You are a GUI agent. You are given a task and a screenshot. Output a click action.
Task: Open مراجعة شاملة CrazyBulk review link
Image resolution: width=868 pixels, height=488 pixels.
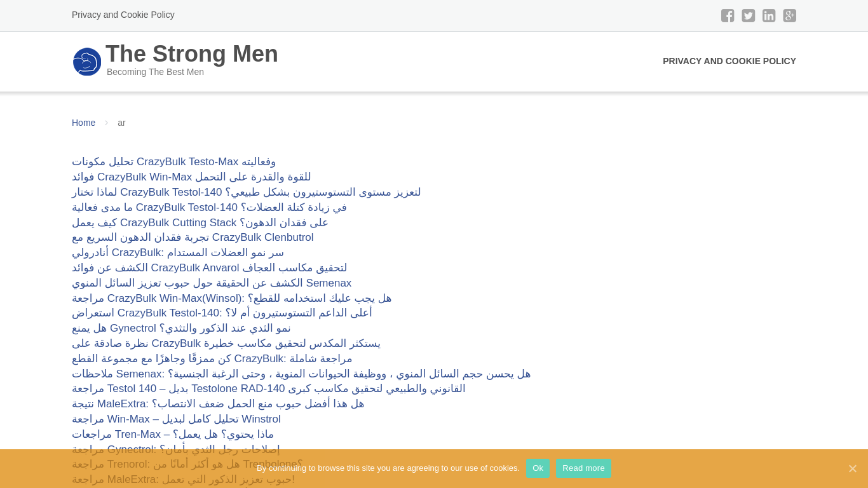(x=212, y=359)
